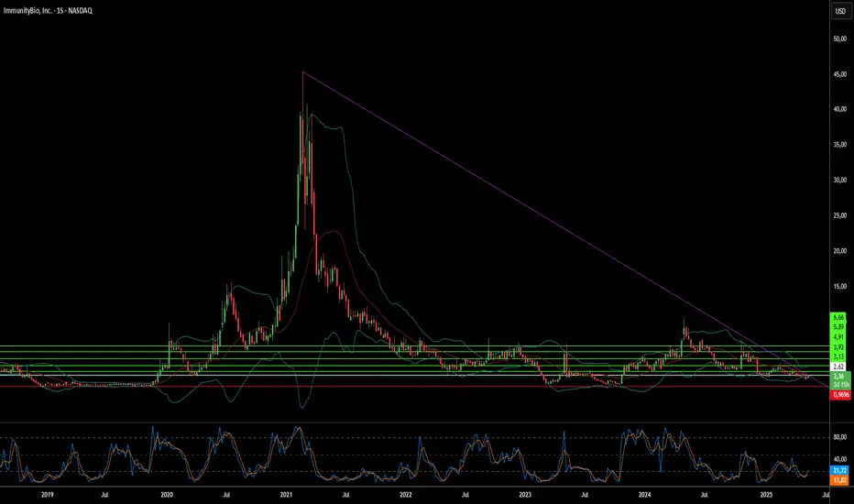The height and width of the screenshot is (504, 854).
Task: Click the 80,00 oscillator scale mark
Action: tap(840, 437)
